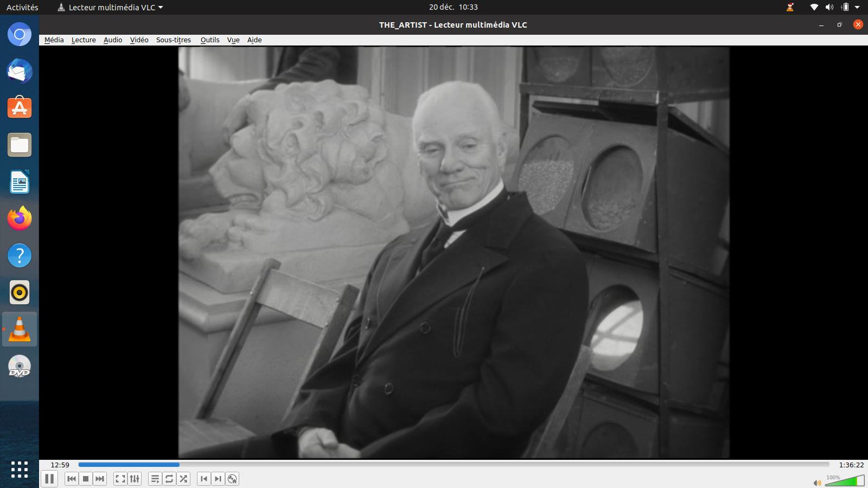
Task: Skip to the next media in playlist
Action: pyautogui.click(x=100, y=479)
